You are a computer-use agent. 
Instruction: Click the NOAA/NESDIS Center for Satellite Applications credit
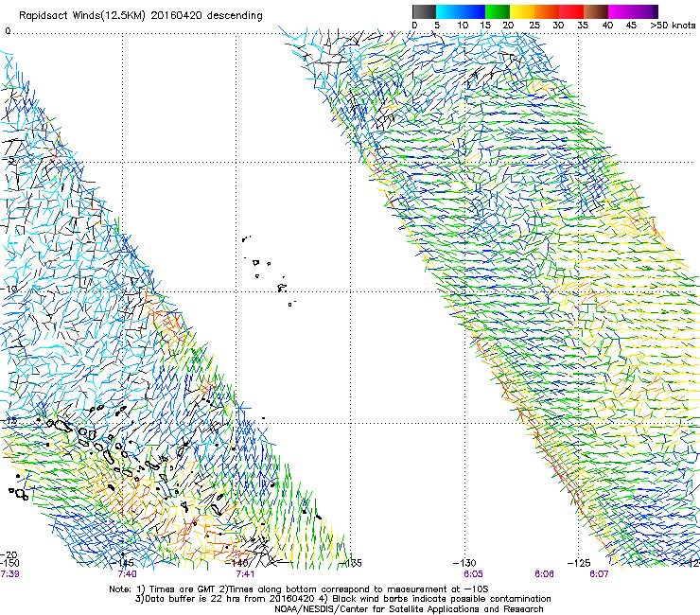click(409, 609)
